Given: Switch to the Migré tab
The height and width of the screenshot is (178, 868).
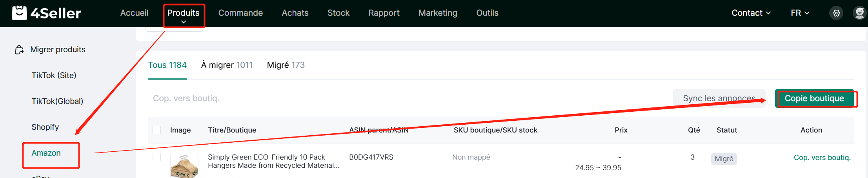Looking at the screenshot, I should 286,65.
